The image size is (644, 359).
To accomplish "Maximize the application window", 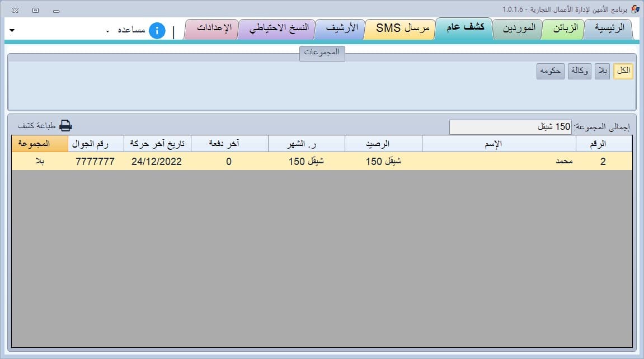I will (36, 10).
